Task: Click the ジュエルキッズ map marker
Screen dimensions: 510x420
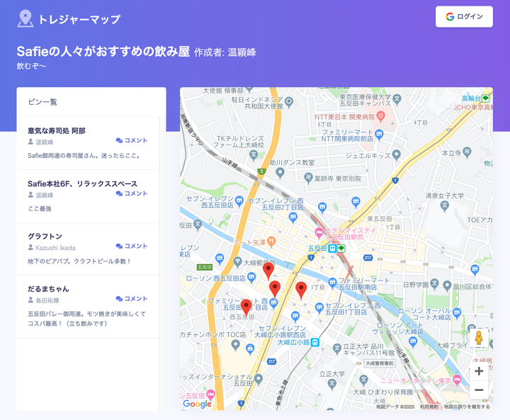Action: (396, 155)
